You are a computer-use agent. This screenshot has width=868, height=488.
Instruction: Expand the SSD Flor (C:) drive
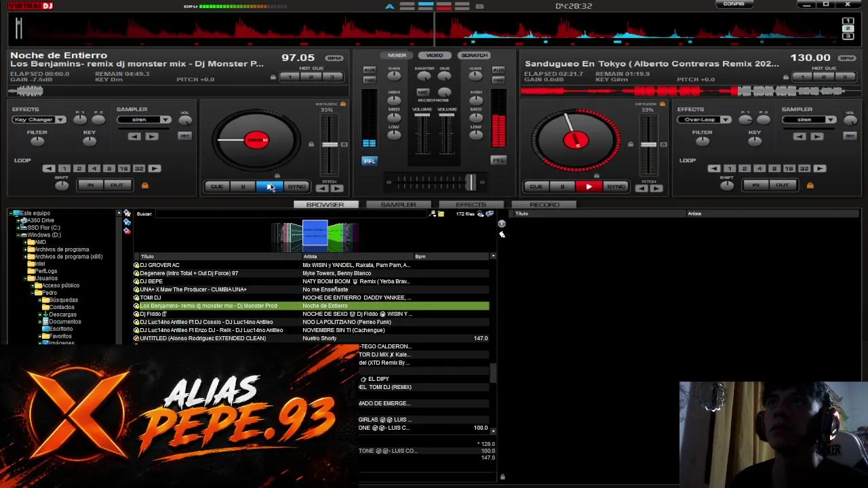pyautogui.click(x=19, y=228)
